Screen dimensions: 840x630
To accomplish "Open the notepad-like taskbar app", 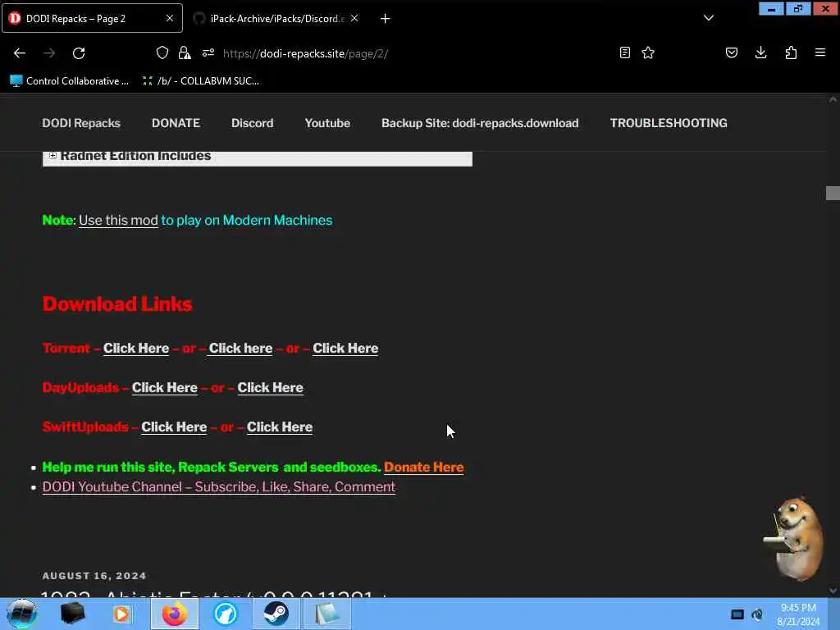I will click(x=326, y=614).
